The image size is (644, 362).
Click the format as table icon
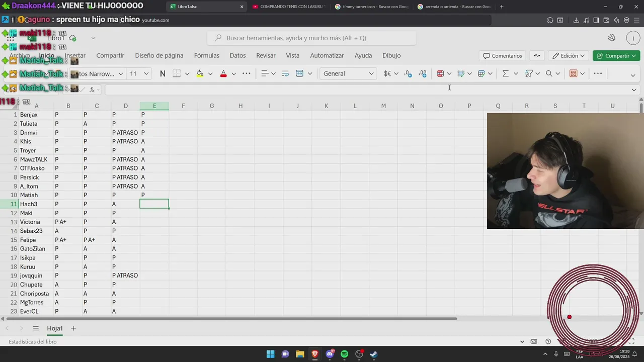[x=481, y=73]
